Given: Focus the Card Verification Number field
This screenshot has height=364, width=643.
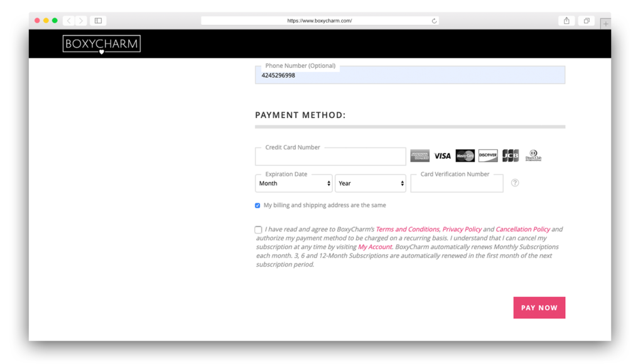Looking at the screenshot, I should (457, 183).
